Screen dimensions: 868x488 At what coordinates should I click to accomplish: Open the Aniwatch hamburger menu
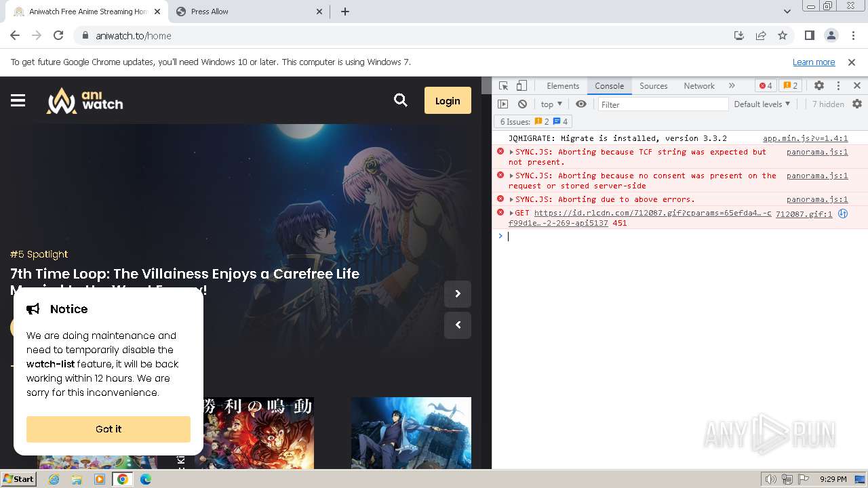(x=18, y=100)
